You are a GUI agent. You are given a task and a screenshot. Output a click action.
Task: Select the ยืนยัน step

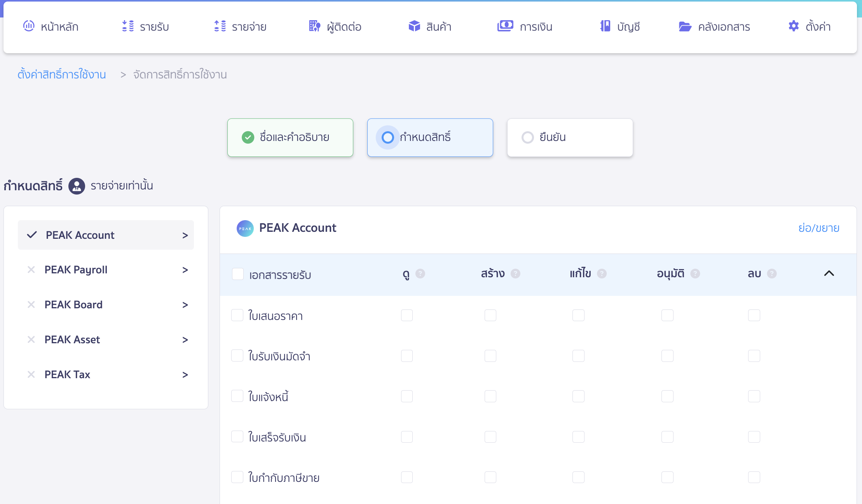click(570, 137)
